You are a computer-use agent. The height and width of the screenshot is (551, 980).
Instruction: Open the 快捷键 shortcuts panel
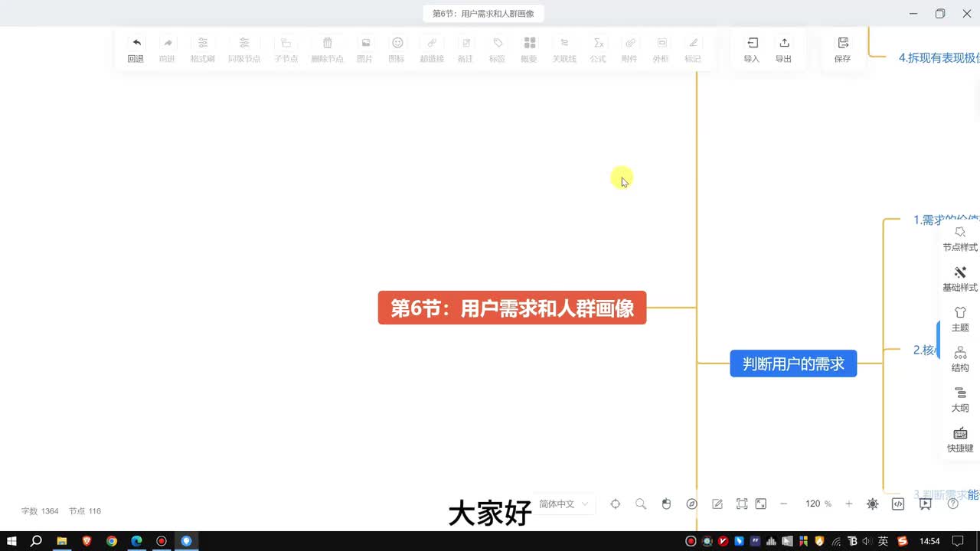pyautogui.click(x=960, y=439)
